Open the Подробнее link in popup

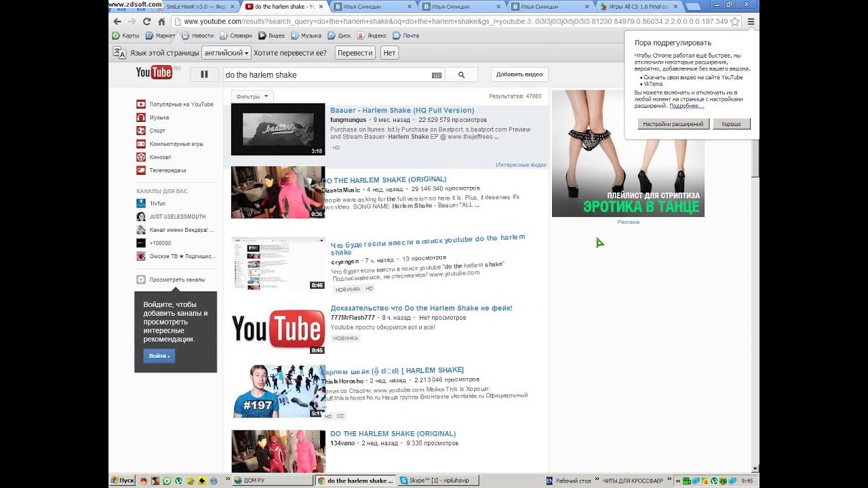687,106
